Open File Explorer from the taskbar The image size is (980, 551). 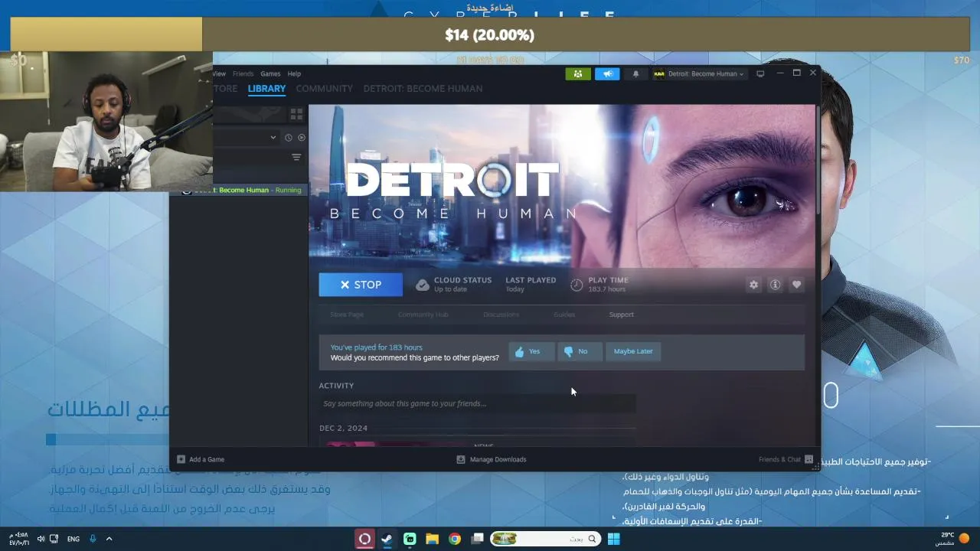(x=432, y=539)
